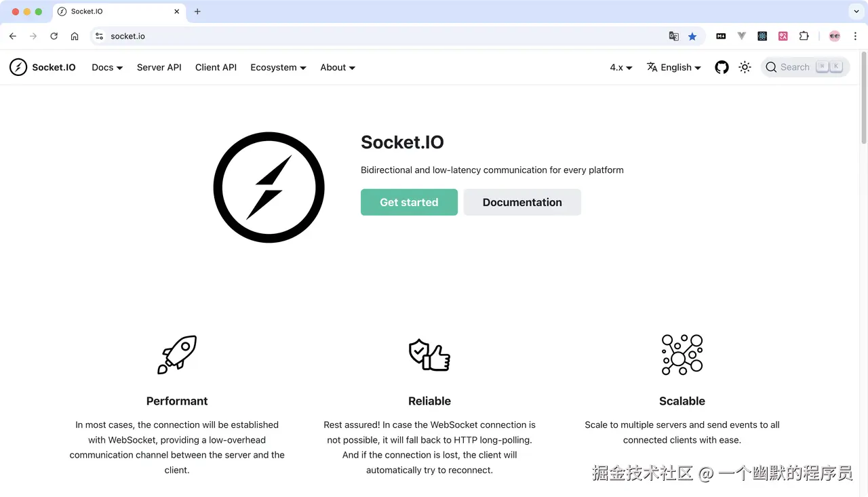868x497 pixels.
Task: Open the Documentation page
Action: point(522,202)
